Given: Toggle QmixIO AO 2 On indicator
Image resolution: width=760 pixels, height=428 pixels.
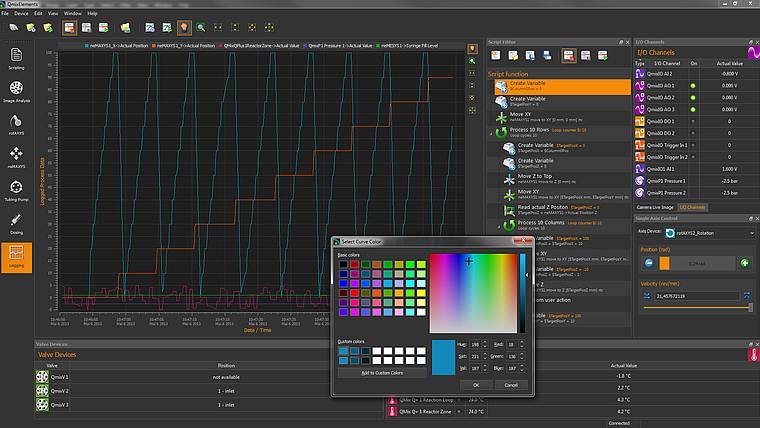Looking at the screenshot, I should tap(693, 97).
